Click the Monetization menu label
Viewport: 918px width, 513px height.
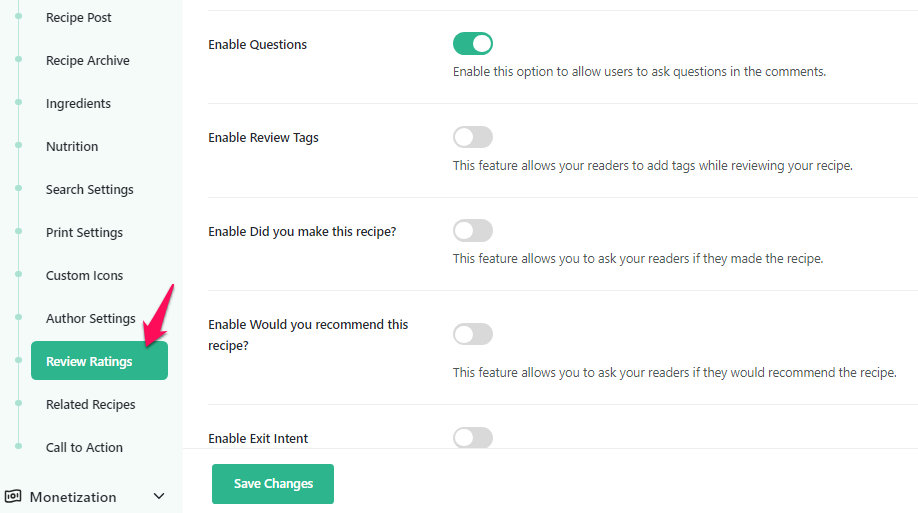tap(73, 497)
